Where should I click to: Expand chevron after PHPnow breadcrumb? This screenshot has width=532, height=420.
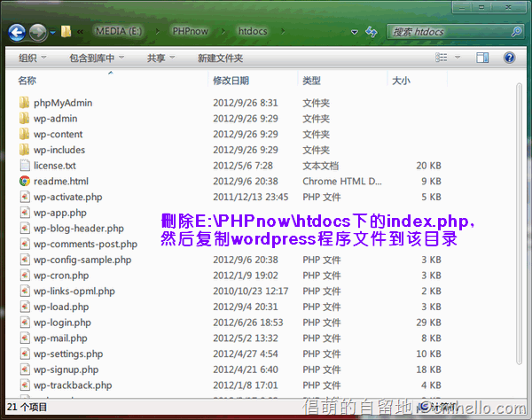[x=223, y=32]
